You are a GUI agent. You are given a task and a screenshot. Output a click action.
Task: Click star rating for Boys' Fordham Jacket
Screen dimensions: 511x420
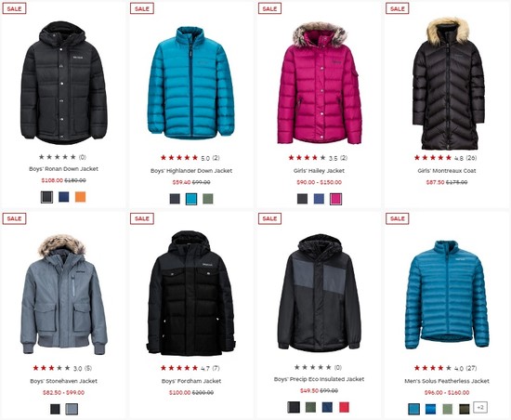179,368
